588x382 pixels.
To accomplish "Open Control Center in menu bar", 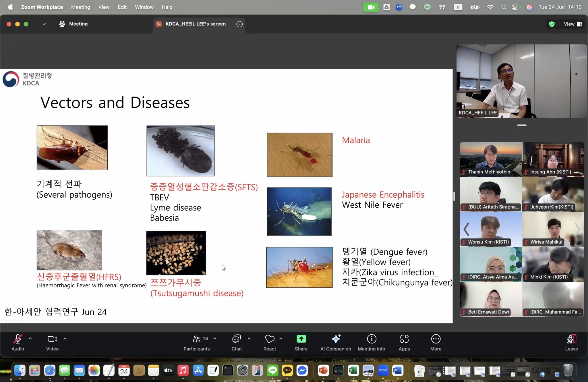I will point(515,7).
